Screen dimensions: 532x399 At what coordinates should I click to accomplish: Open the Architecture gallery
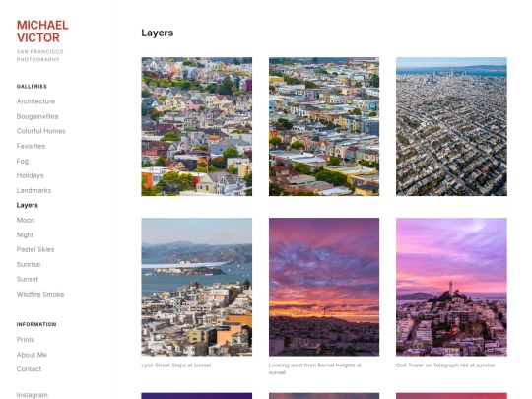pos(35,101)
